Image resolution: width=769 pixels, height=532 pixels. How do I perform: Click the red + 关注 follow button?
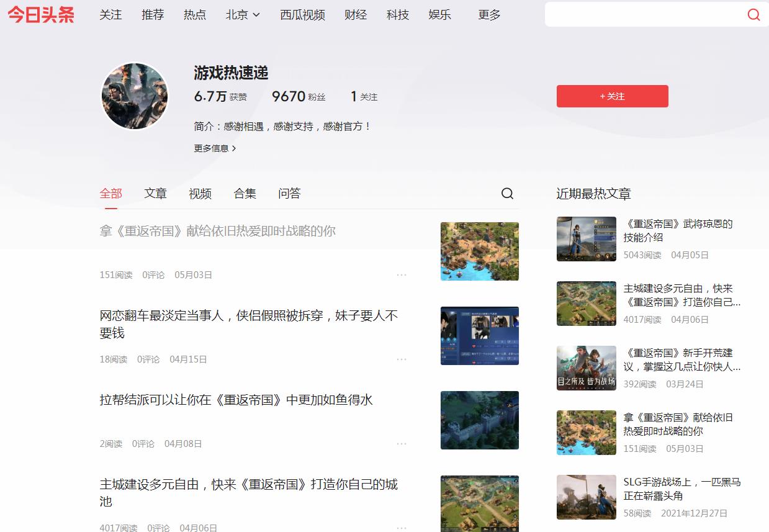[612, 96]
